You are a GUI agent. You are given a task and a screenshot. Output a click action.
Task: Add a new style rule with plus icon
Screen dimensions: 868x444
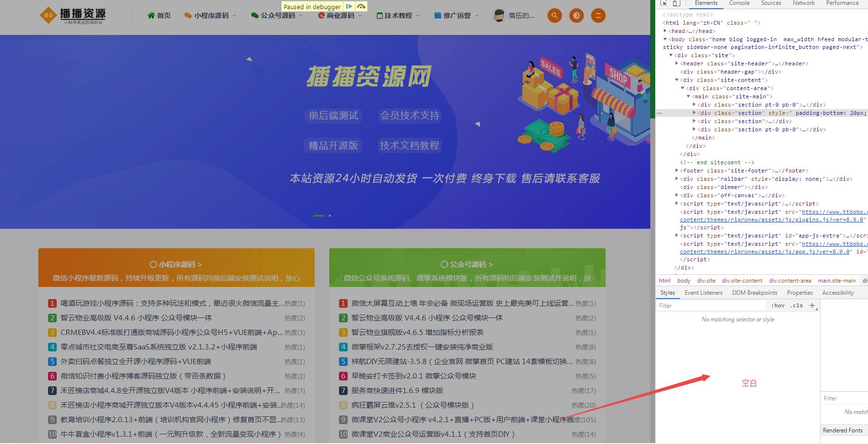(x=813, y=305)
